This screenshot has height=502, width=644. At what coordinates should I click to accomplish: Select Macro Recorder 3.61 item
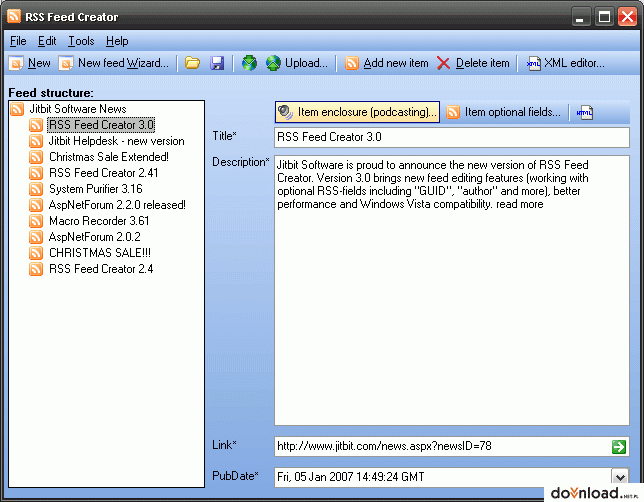tap(99, 221)
